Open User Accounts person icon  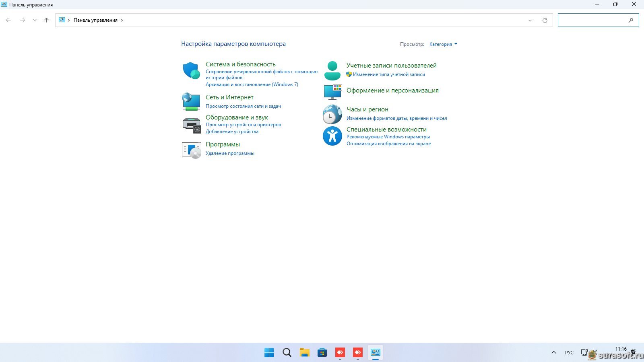(332, 71)
